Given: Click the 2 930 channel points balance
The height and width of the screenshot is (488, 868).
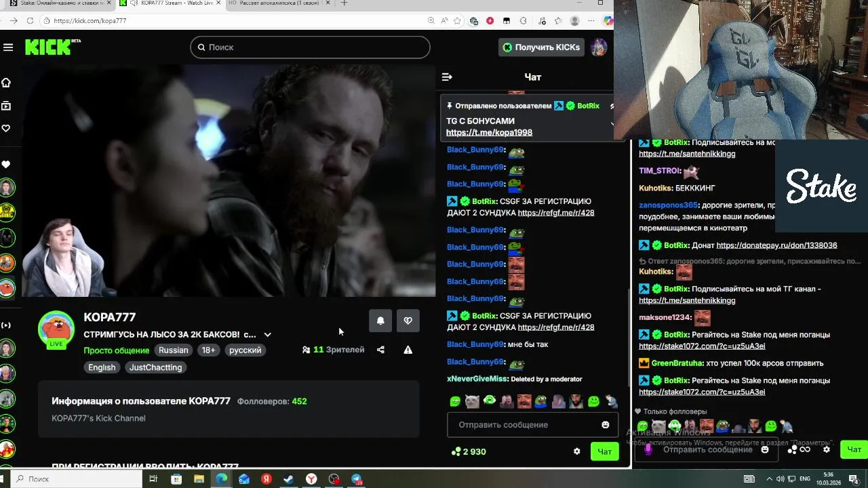Looking at the screenshot, I should (469, 451).
